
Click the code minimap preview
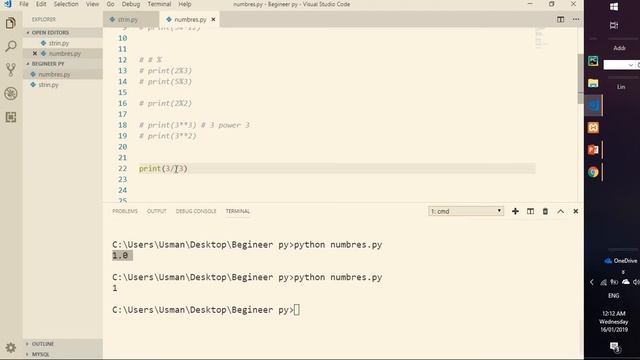(540, 38)
